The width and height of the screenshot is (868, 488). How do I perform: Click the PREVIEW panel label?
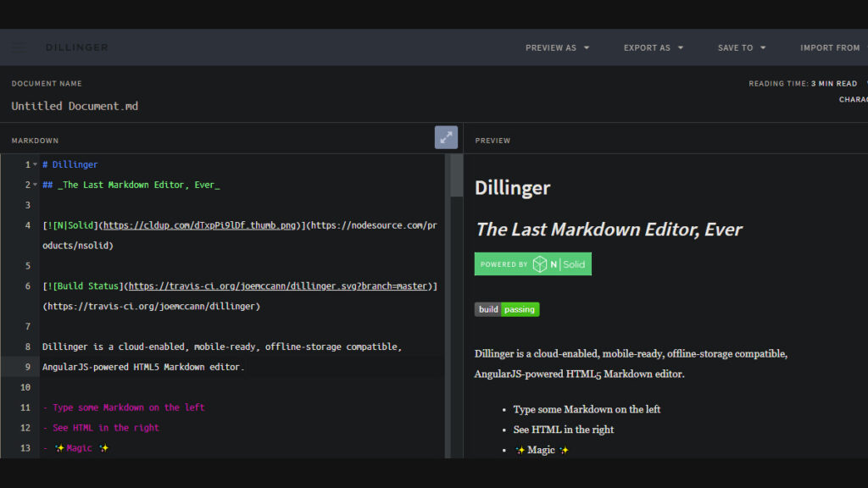coord(492,141)
